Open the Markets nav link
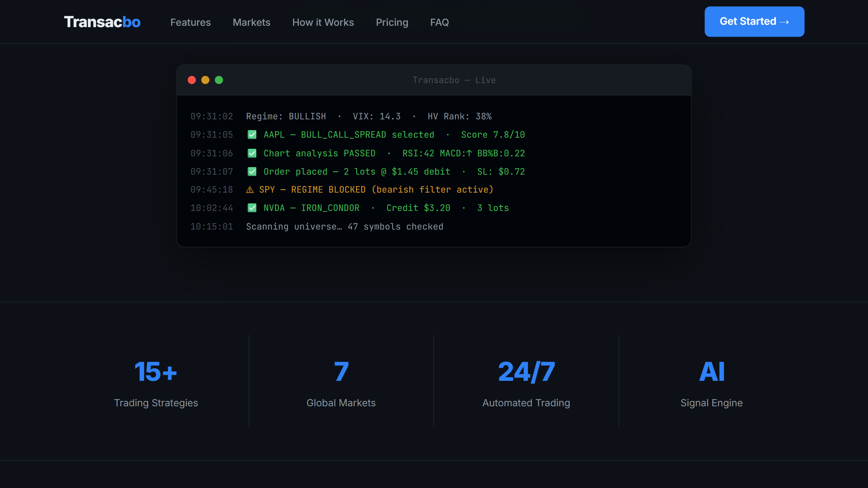The height and width of the screenshot is (488, 868). 252,22
